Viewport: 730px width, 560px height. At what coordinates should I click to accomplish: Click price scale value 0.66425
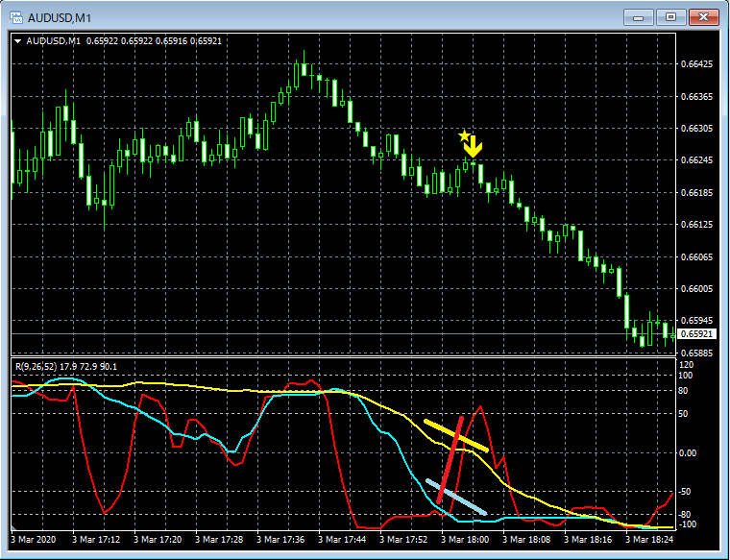click(696, 64)
